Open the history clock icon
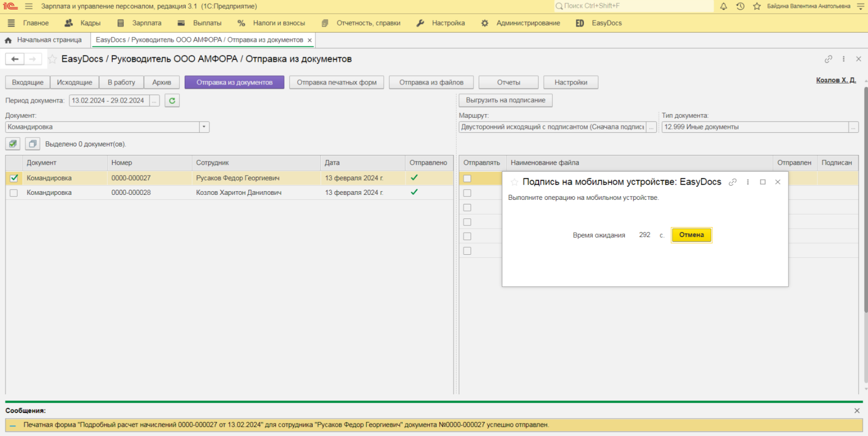The width and height of the screenshot is (868, 436). (x=740, y=6)
